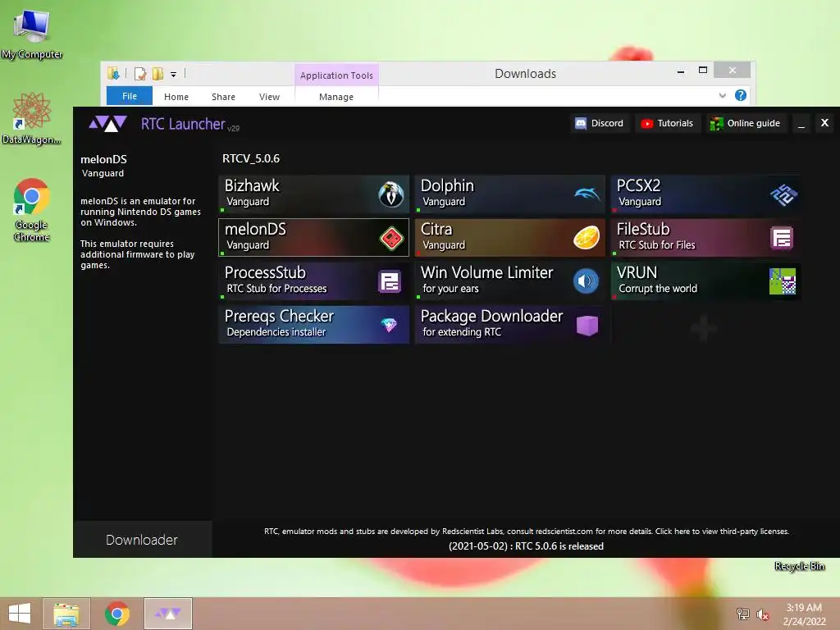Open the File tab in Downloads window

(x=130, y=96)
